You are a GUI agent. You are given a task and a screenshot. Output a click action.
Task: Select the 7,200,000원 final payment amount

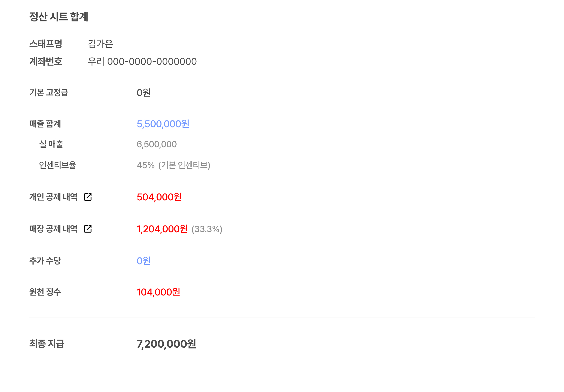[166, 344]
